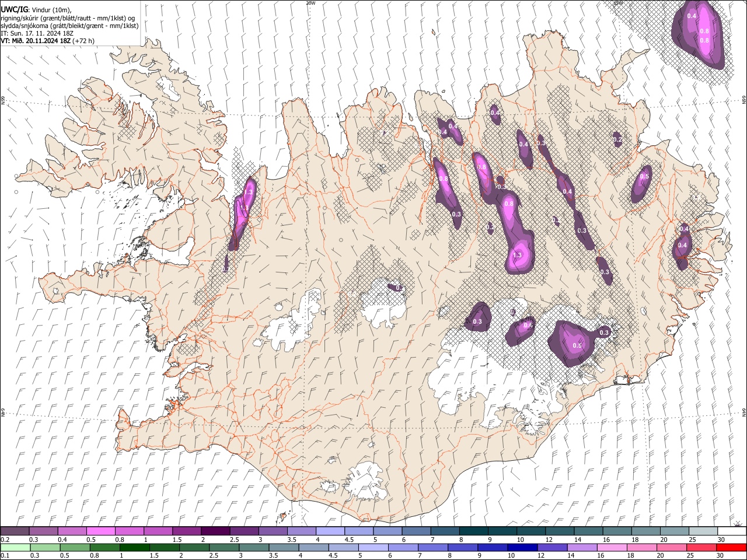The image size is (747, 560).
Task: Select the pale green first swatch in the bottom legend
Action: coord(15,548)
